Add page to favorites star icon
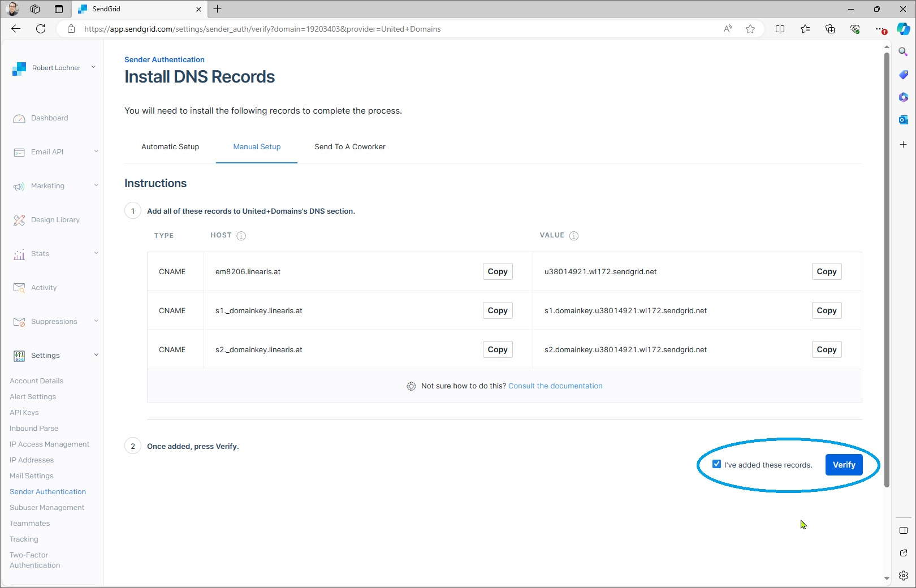 [750, 29]
